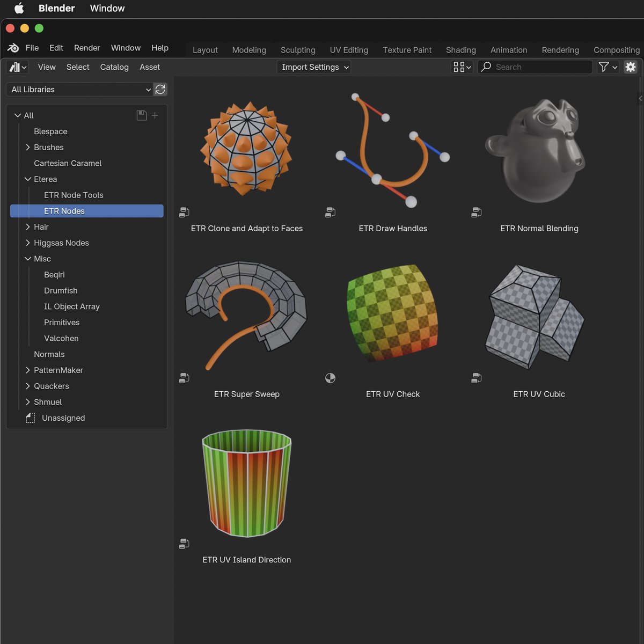This screenshot has height=644, width=644.
Task: Click node group icon under ETR Draw Handles
Action: tap(330, 213)
